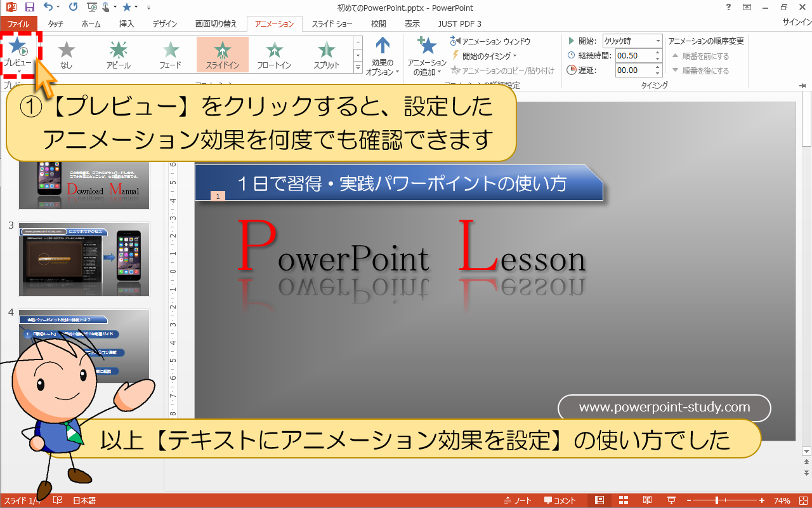Apply the スプリット animation effect
The height and width of the screenshot is (508, 812).
click(326, 54)
